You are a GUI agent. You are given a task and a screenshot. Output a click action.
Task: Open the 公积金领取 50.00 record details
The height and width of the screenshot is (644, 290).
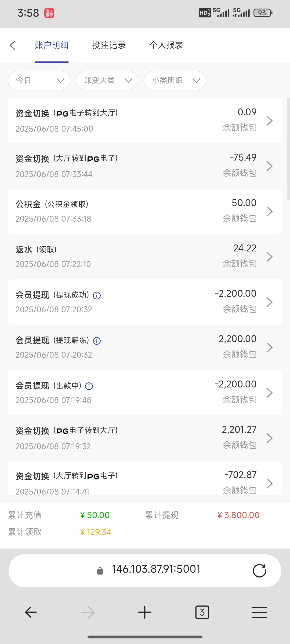145,211
